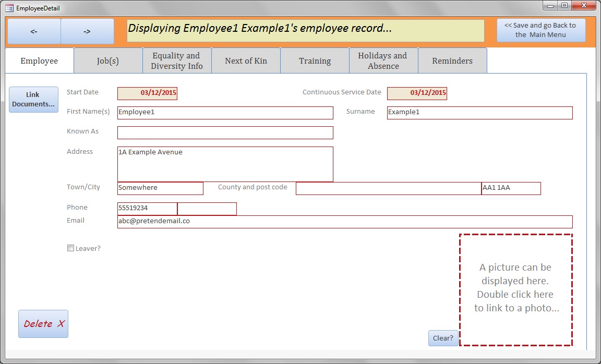Open the Equality and Diversity Info tab

coord(177,61)
